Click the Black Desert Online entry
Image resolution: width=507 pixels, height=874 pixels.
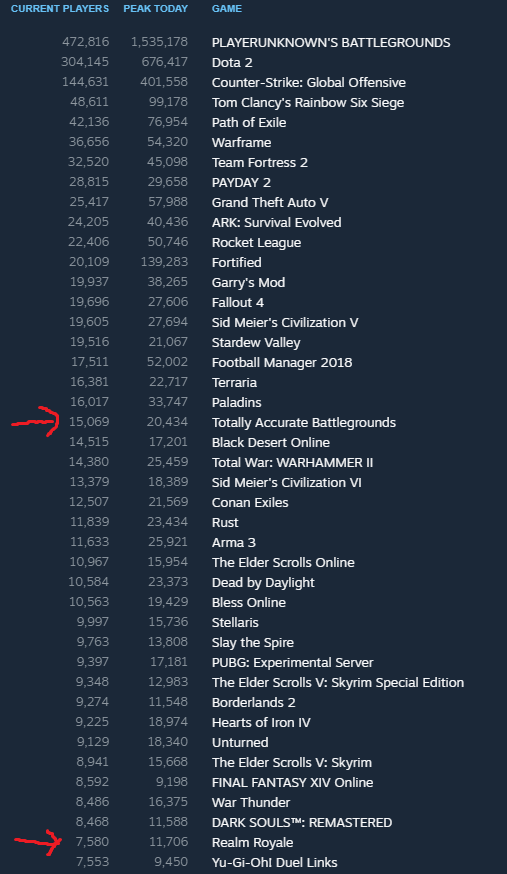271,443
